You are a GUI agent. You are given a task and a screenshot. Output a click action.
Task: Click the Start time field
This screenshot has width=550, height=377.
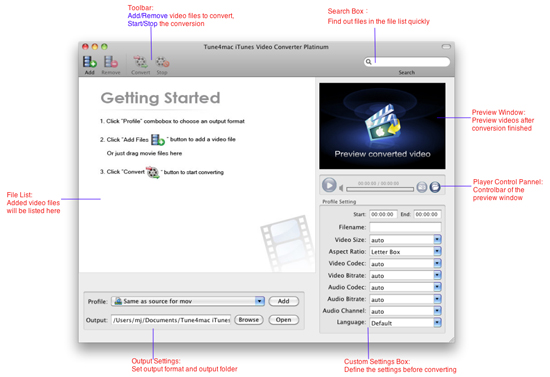coord(383,214)
